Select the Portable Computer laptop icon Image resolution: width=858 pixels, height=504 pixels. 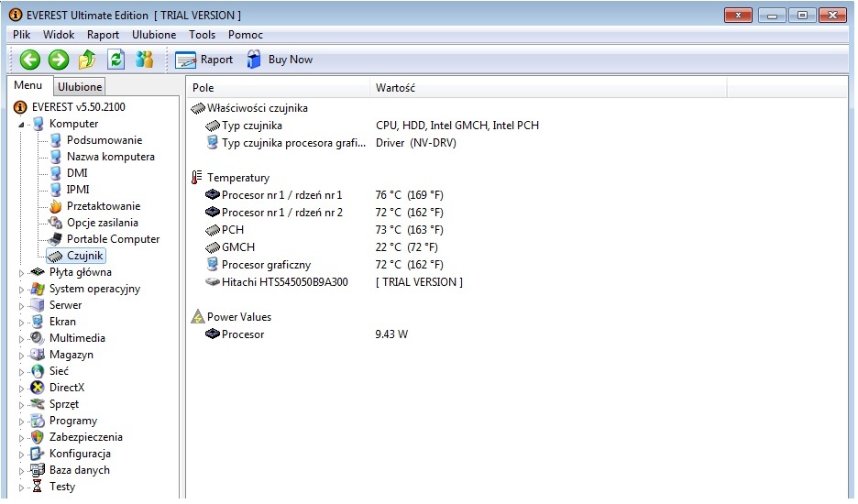coord(55,239)
